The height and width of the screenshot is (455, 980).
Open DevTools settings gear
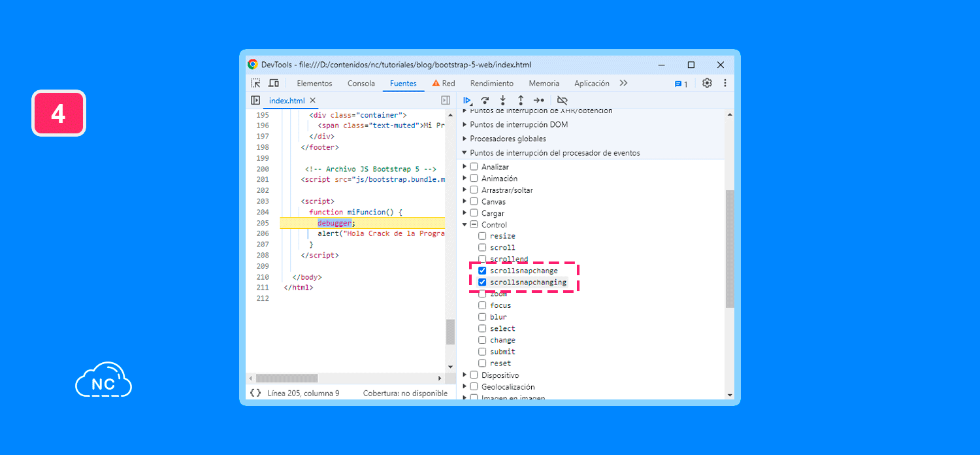tap(707, 83)
